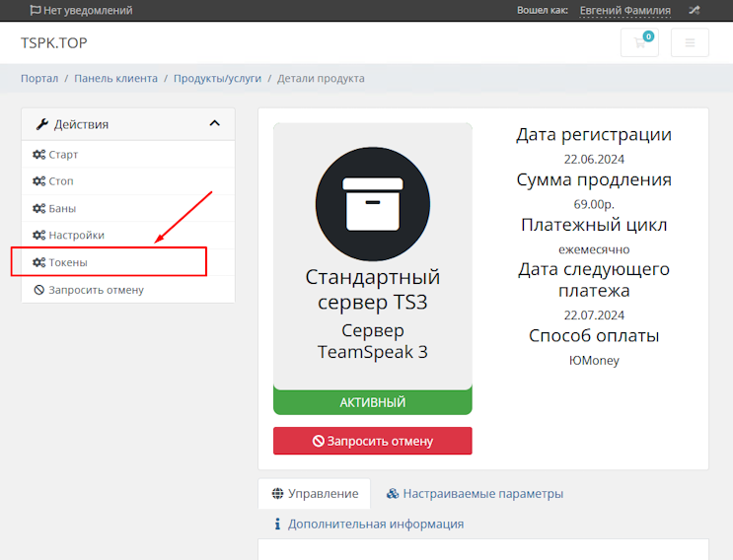Screen dimensions: 733x560
Task: Open the Токены action
Action: coord(128,262)
